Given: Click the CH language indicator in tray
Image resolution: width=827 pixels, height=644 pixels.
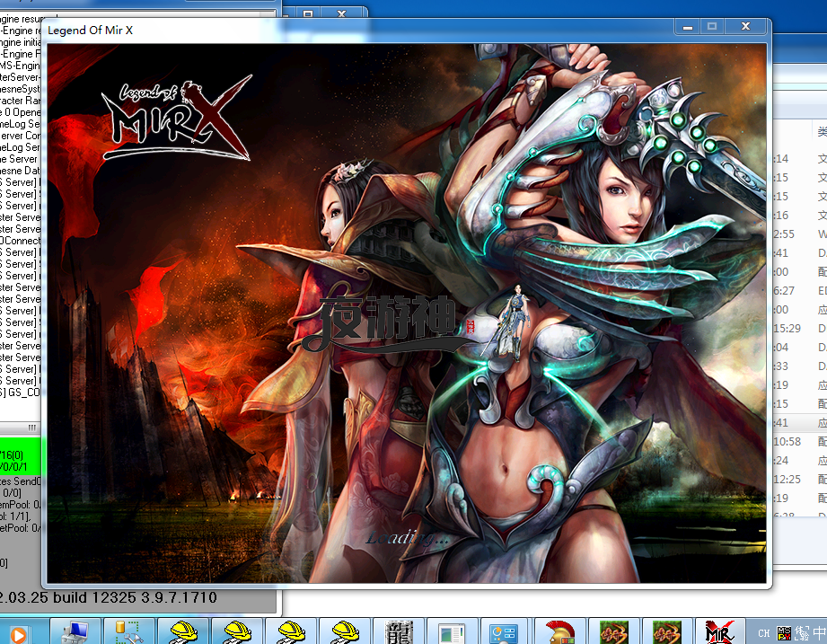Looking at the screenshot, I should point(764,633).
